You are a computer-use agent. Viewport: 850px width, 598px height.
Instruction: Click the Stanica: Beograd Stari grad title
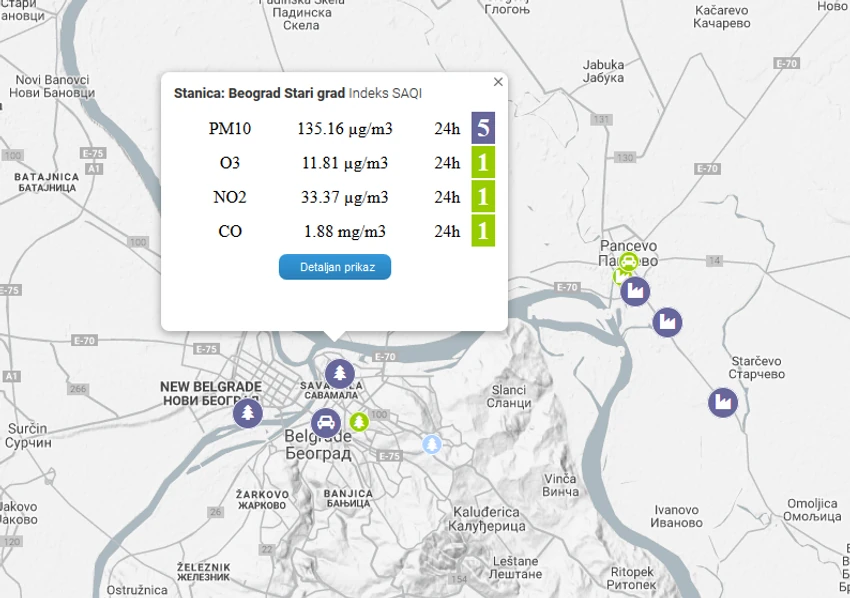(x=259, y=93)
